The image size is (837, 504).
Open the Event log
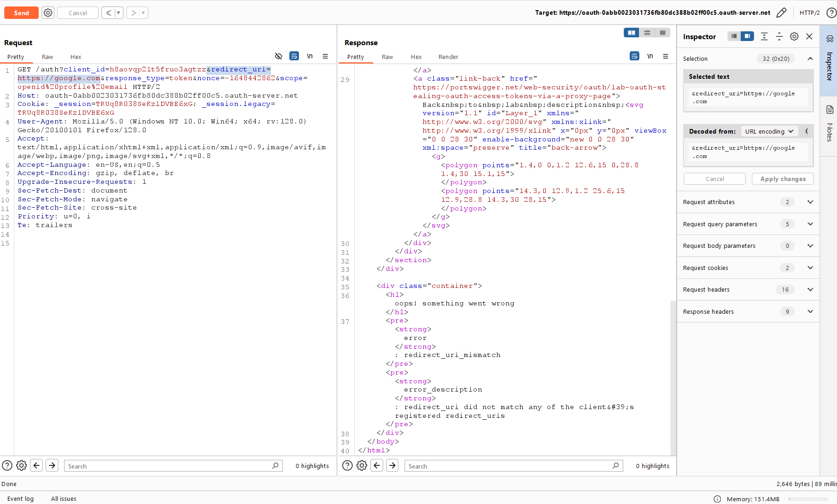click(x=20, y=498)
